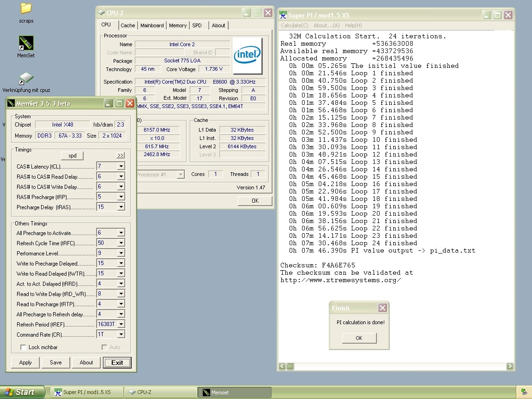Viewport: 532px width, 399px height.
Task: Click OK in the CPU-Z window
Action: point(255,200)
